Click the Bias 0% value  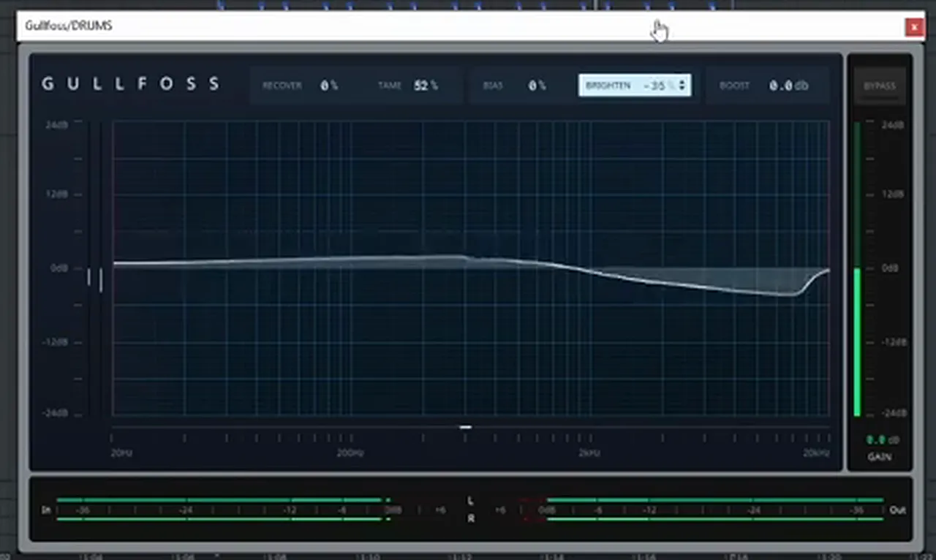(537, 86)
